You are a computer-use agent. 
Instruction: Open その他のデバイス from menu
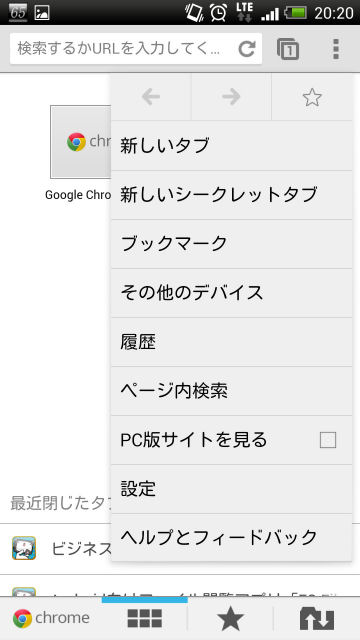click(231, 293)
